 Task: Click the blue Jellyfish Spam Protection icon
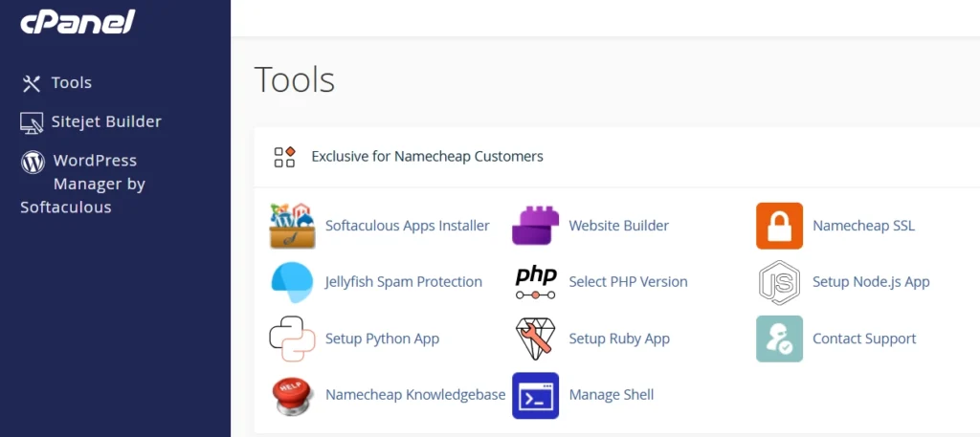292,282
